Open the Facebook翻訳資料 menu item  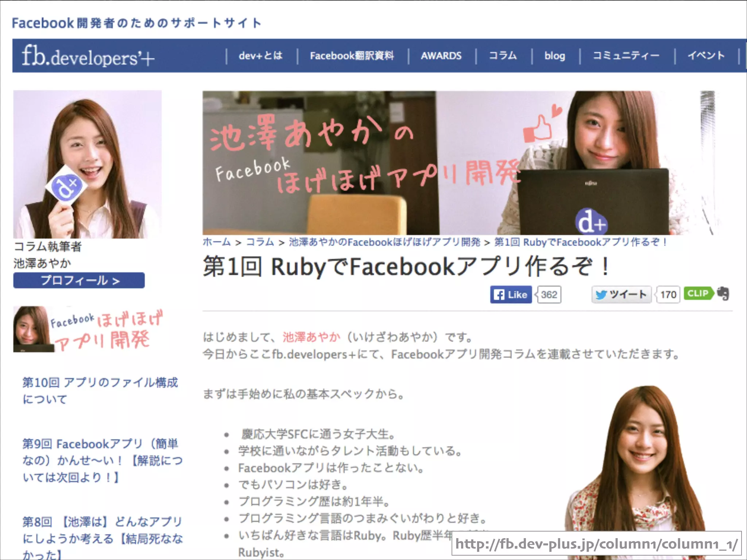(352, 56)
